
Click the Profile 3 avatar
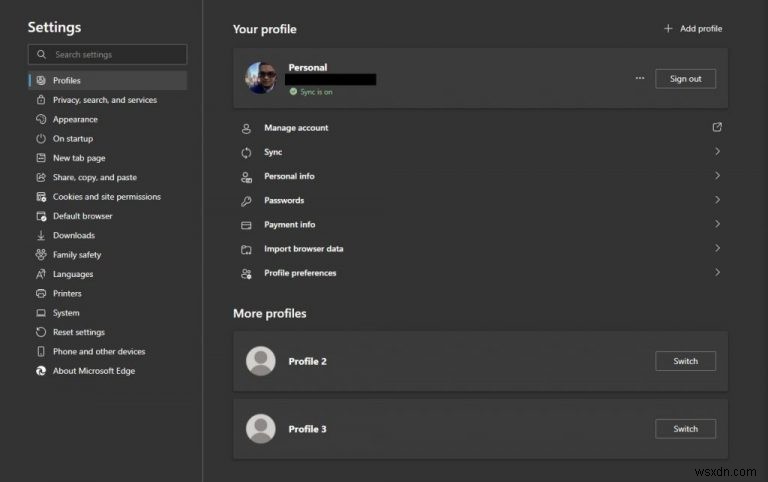coord(261,429)
